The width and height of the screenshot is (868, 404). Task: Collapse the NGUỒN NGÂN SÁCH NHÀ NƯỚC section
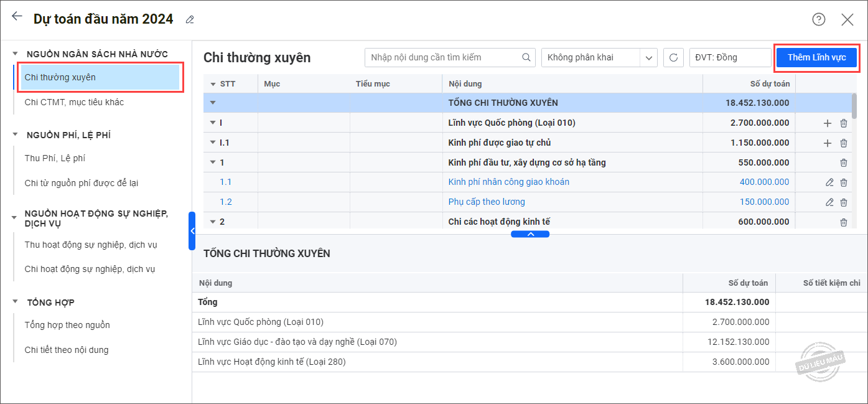coord(16,54)
